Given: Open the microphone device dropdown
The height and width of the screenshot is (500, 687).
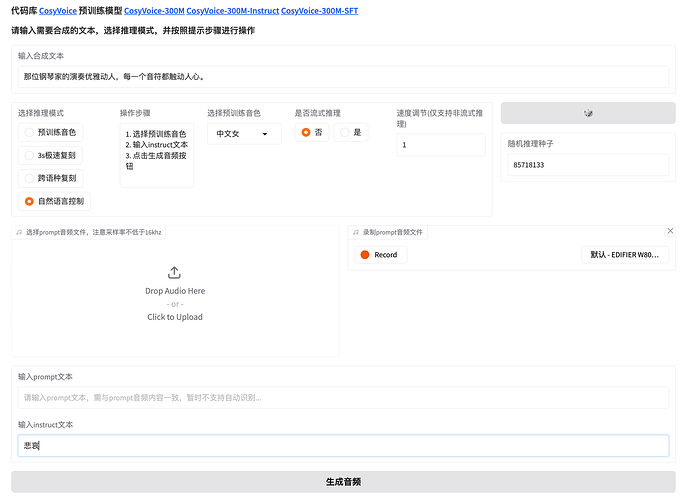Looking at the screenshot, I should [x=625, y=255].
